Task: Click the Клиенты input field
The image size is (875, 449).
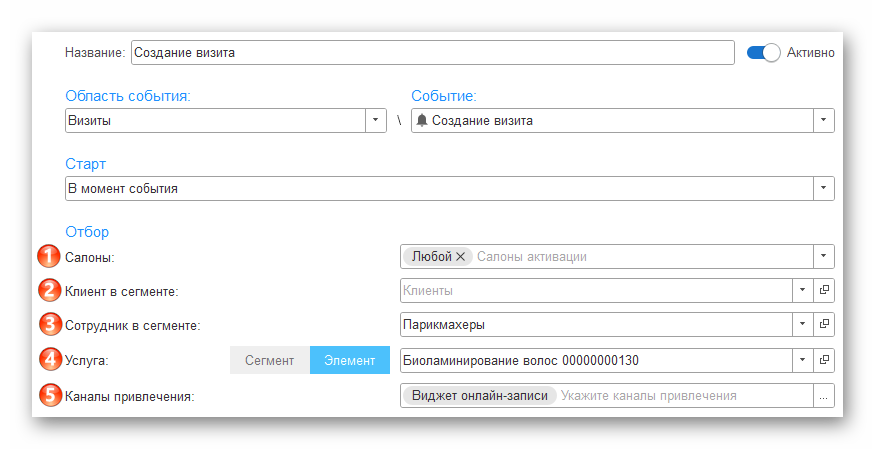Action: click(x=595, y=291)
